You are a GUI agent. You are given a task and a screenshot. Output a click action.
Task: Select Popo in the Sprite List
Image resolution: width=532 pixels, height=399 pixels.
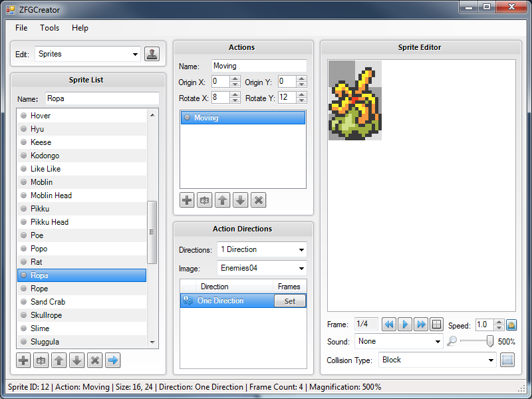[x=82, y=249]
